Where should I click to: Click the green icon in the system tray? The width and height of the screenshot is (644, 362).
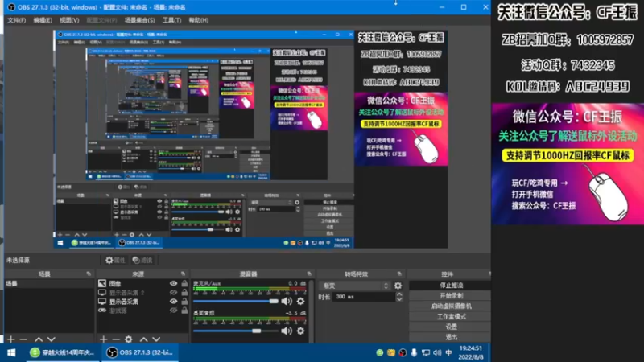379,352
